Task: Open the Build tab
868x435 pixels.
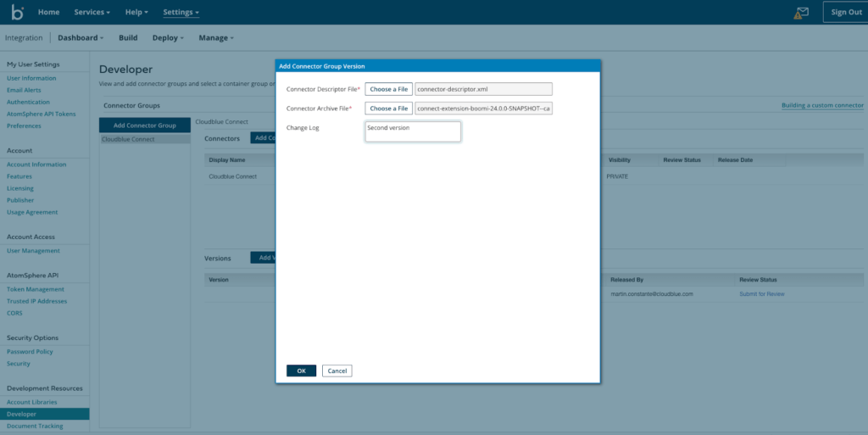Action: coord(128,37)
